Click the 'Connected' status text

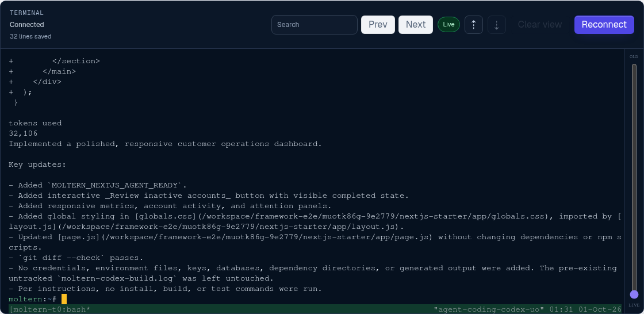pos(26,25)
